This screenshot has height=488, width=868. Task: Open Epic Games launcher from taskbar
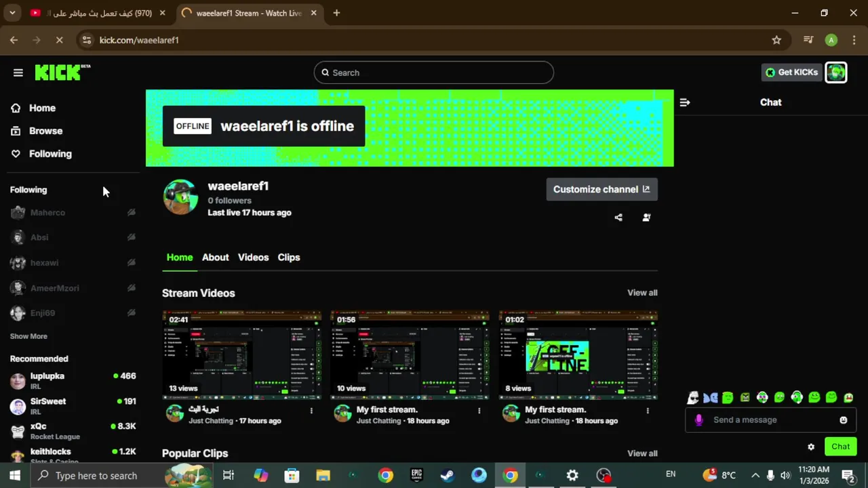[x=416, y=476]
